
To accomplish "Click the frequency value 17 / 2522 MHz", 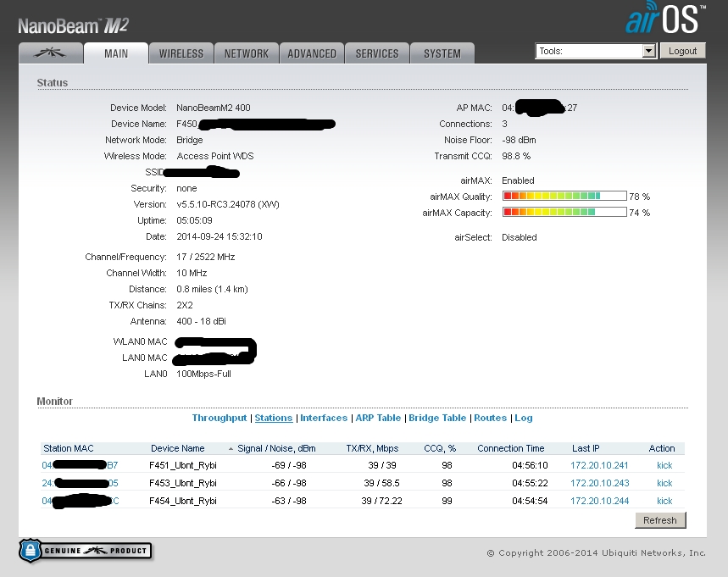I will [206, 257].
